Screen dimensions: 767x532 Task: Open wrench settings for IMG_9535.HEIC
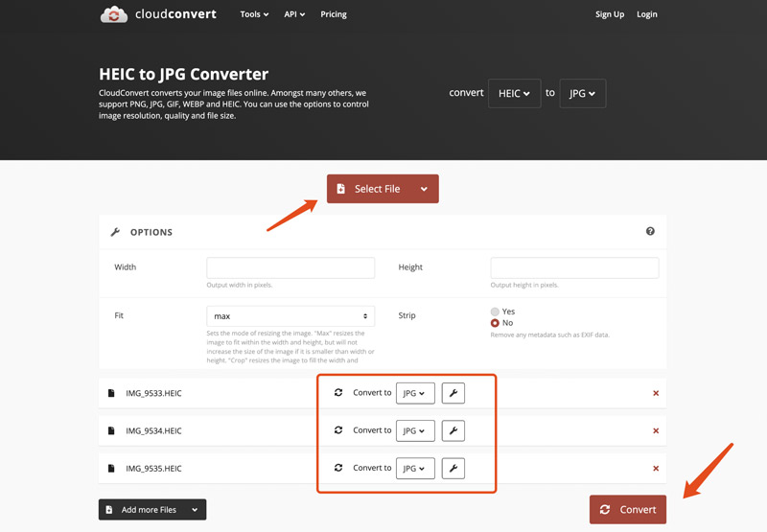453,469
